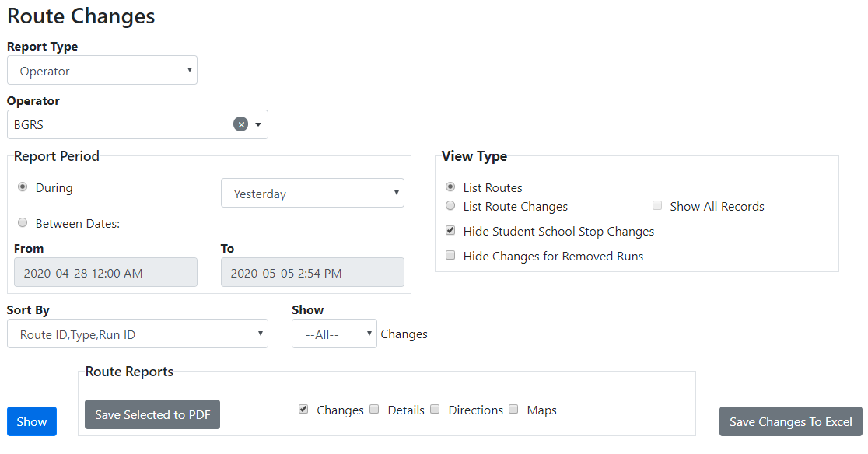
Task: Select the During radio button
Action: coord(23,187)
